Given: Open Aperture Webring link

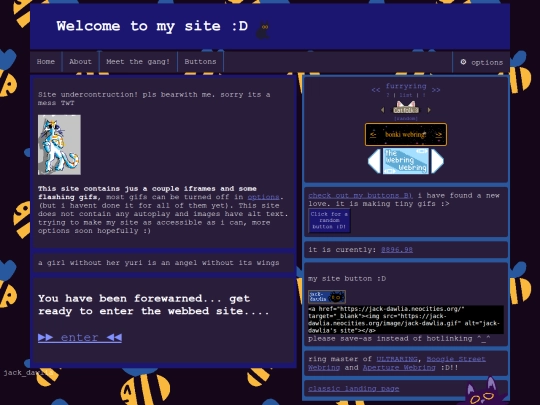Looking at the screenshot, I should (x=399, y=368).
